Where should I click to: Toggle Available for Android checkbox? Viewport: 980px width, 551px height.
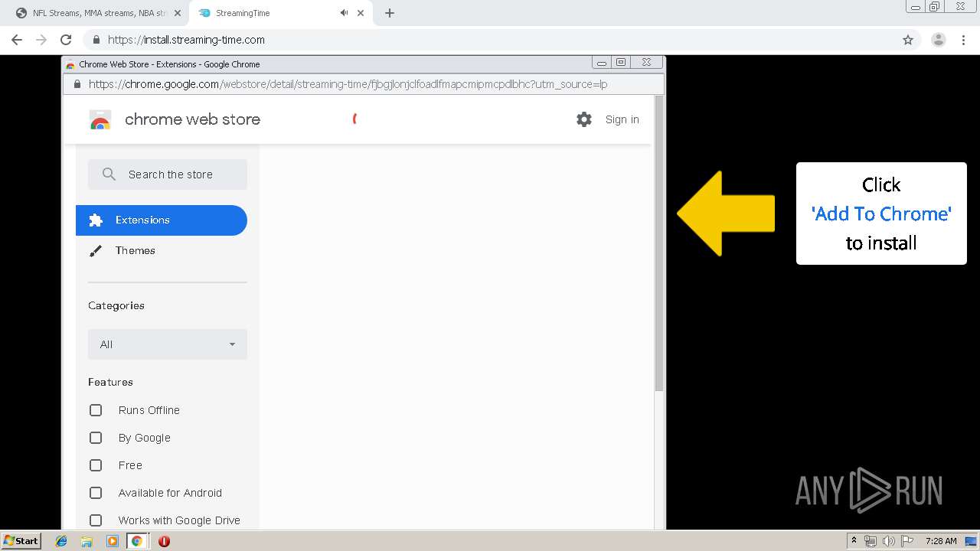(96, 493)
